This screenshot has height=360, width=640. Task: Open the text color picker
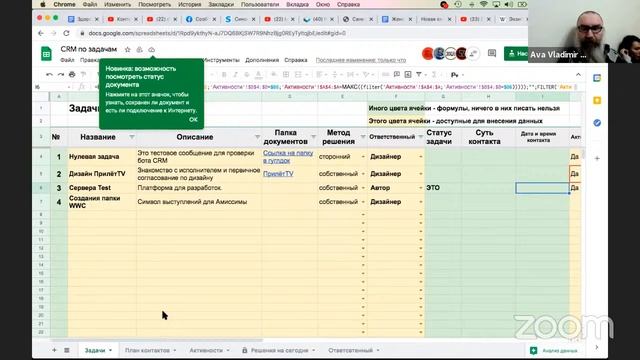(258, 74)
